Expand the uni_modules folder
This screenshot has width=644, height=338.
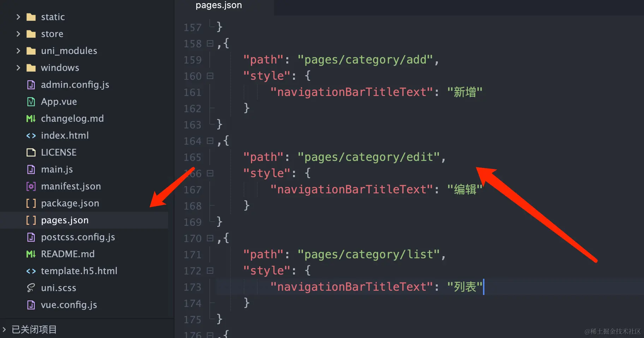(18, 50)
